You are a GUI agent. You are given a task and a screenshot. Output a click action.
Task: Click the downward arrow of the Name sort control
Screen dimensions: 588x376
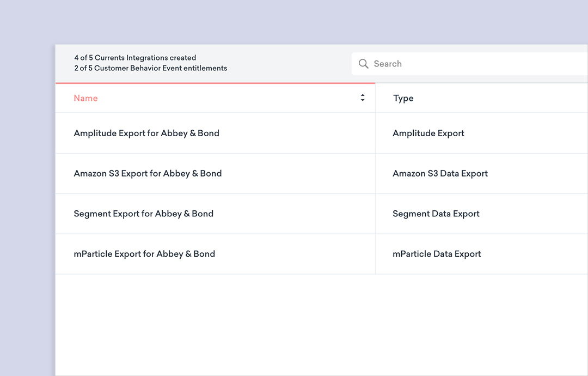tap(363, 101)
